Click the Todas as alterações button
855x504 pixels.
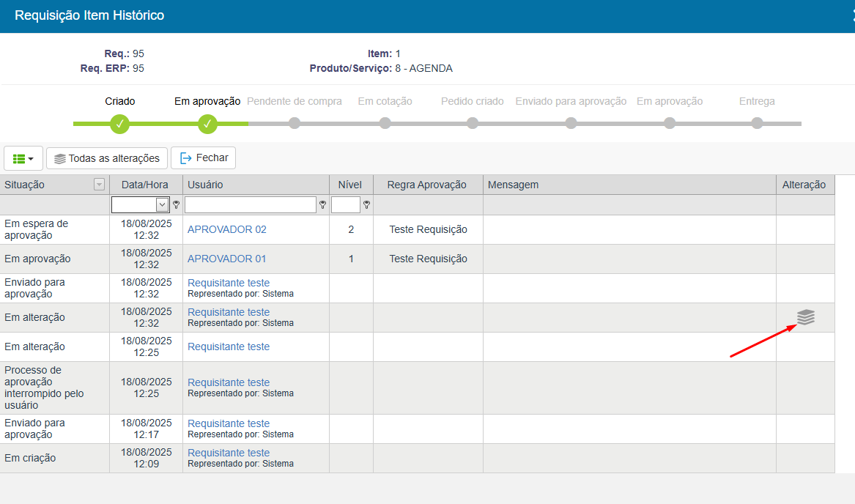107,158
